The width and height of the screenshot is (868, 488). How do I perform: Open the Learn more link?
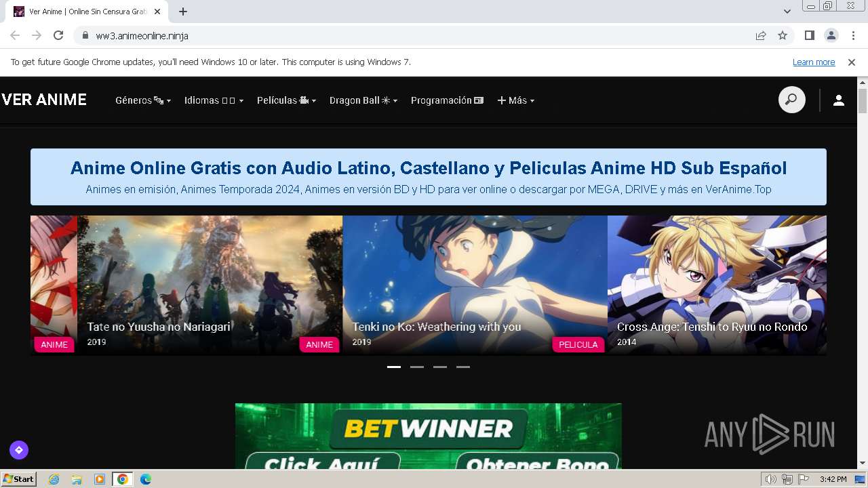[814, 62]
